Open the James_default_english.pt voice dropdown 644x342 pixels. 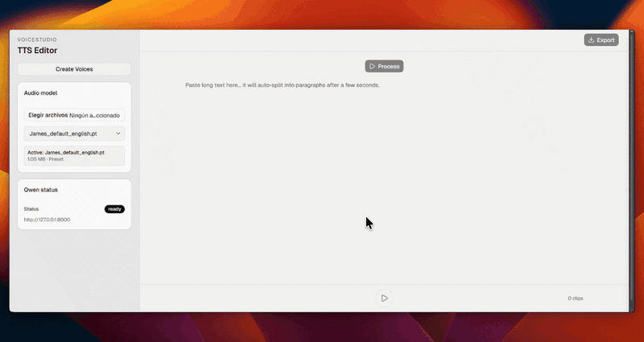[x=74, y=134]
